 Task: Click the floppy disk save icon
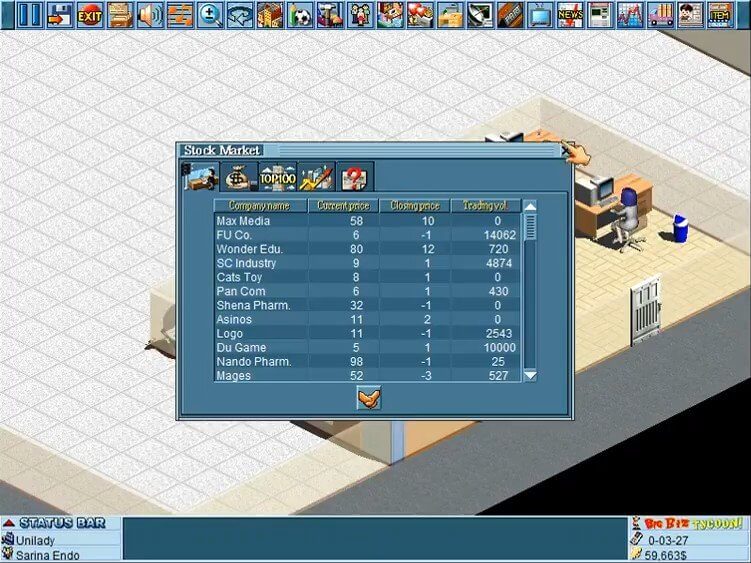click(60, 14)
